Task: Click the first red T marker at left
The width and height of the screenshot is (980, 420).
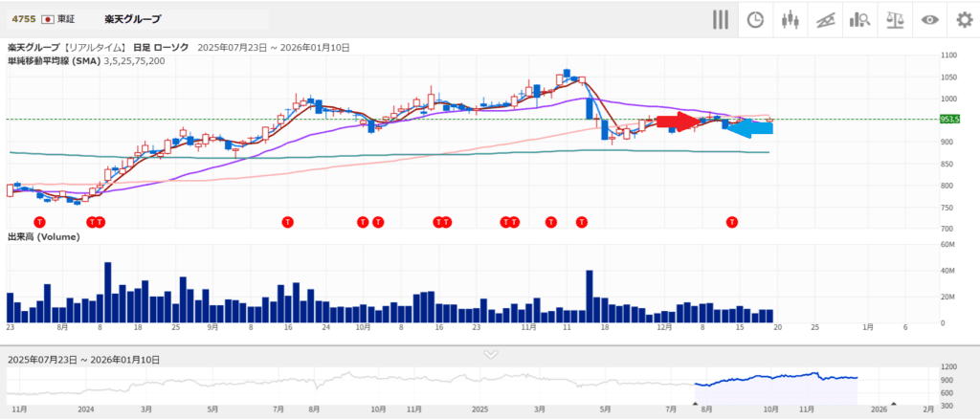Action: point(38,221)
